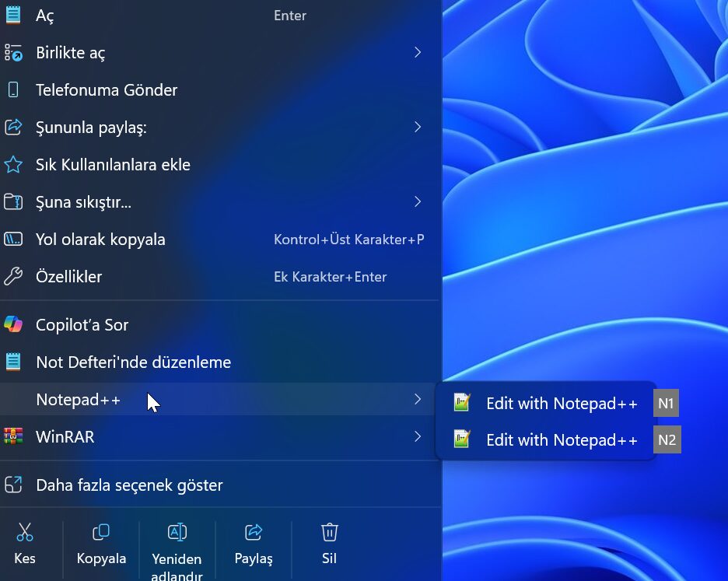Rename using the Yeniden adlandır icon

[x=177, y=532]
